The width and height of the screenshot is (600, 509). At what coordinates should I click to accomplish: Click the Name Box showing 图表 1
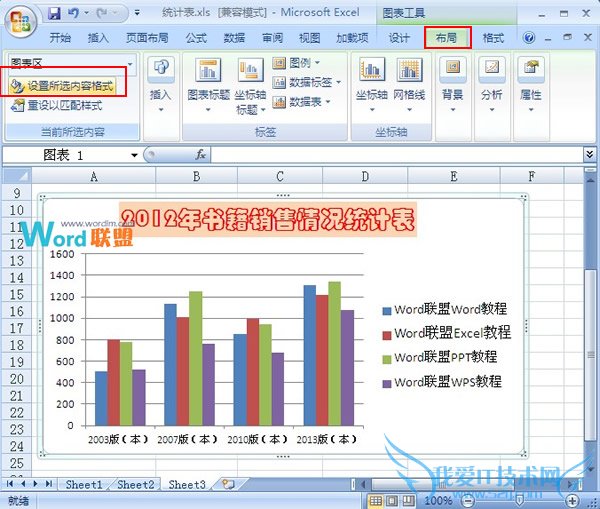point(65,155)
